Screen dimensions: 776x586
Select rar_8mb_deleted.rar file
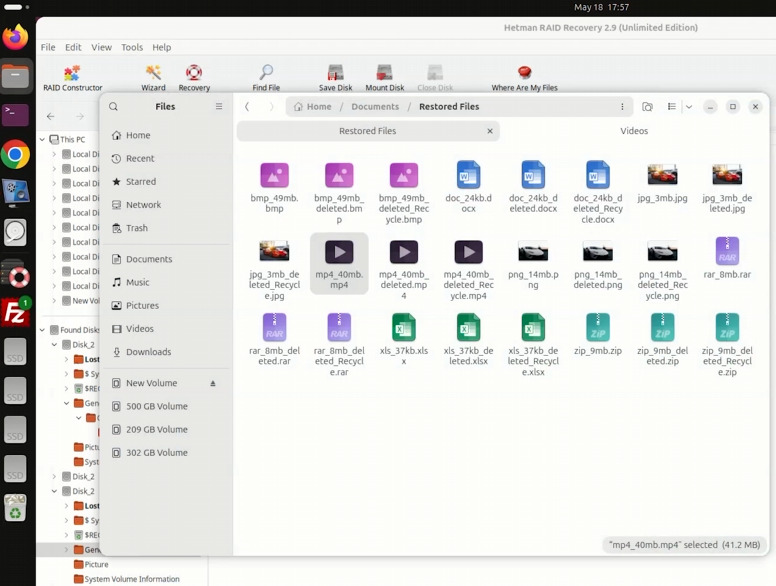pyautogui.click(x=274, y=340)
